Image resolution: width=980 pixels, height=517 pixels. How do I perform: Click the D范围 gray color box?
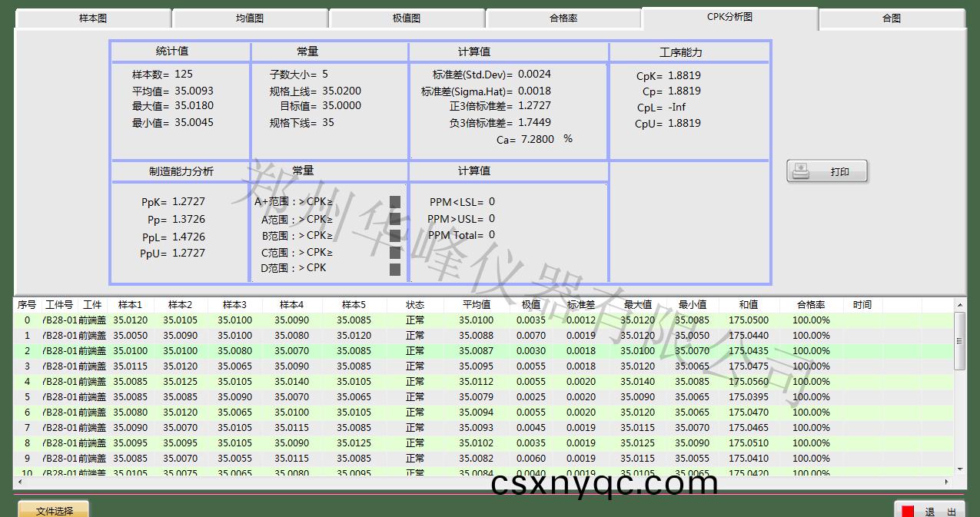(395, 269)
